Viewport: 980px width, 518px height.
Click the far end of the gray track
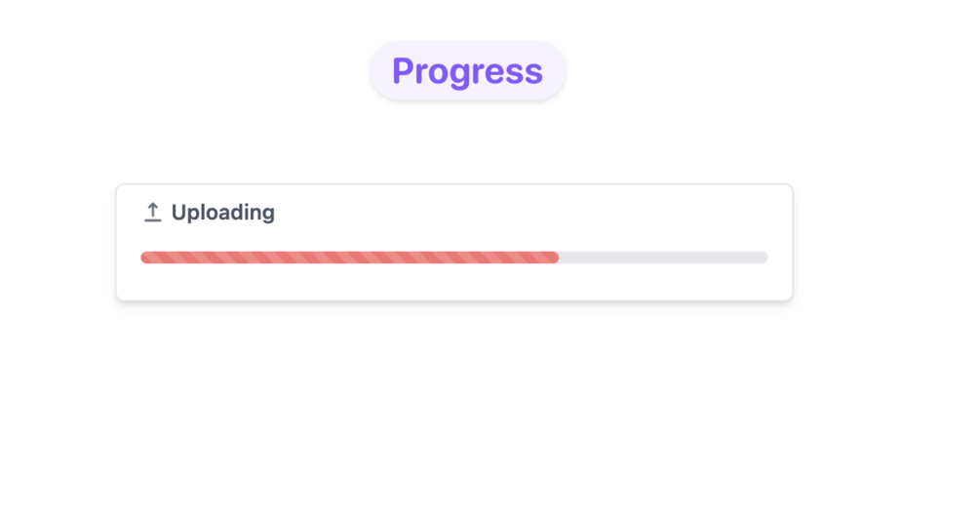click(x=764, y=258)
